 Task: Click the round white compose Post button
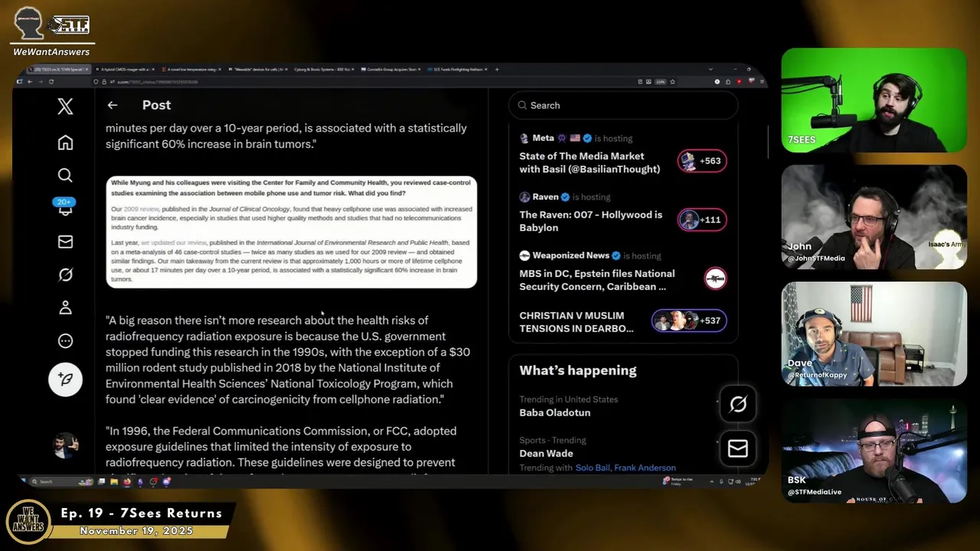point(65,380)
